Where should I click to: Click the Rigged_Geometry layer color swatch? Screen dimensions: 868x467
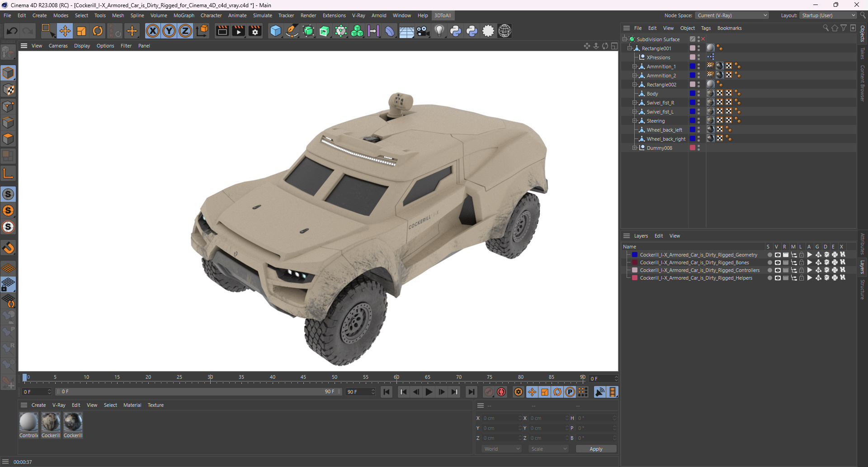[x=635, y=255]
